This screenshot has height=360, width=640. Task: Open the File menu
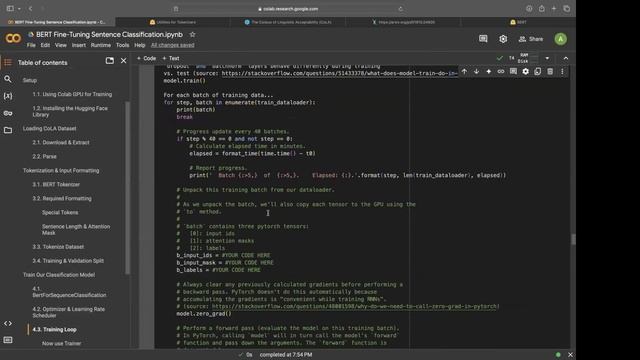coord(31,45)
